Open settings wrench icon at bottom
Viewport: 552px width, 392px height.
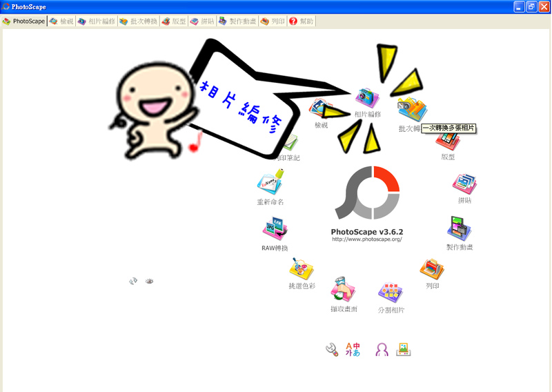[332, 349]
